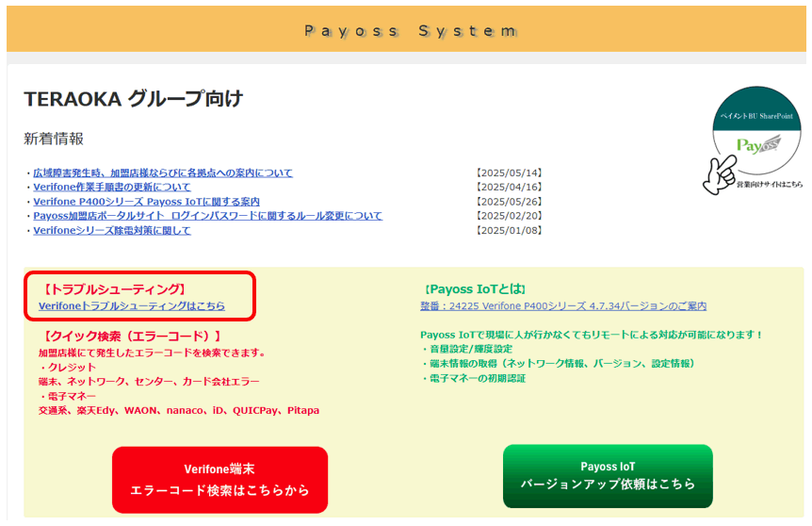Click the 新着情報 section heading
Viewport: 812px width, 526px height.
click(x=54, y=139)
